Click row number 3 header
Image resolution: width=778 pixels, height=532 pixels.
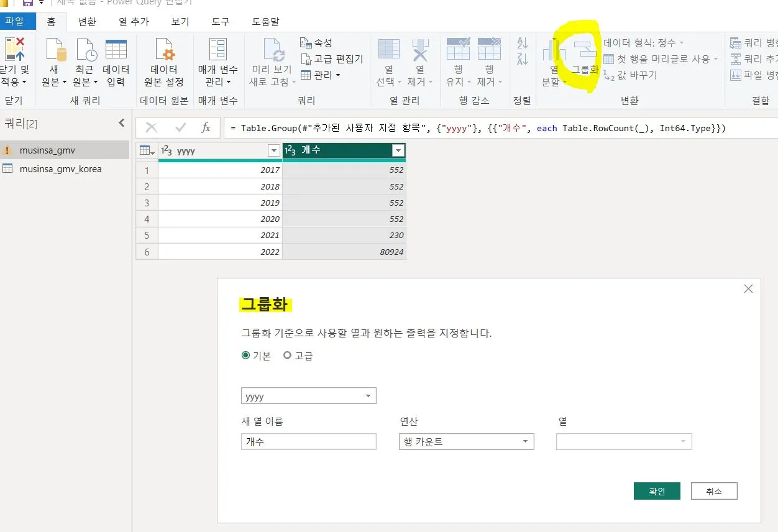pyautogui.click(x=147, y=203)
